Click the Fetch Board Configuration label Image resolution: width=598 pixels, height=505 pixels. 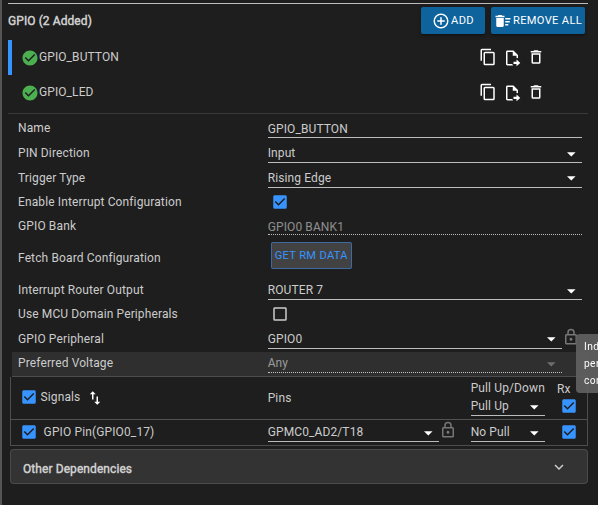[x=89, y=258]
